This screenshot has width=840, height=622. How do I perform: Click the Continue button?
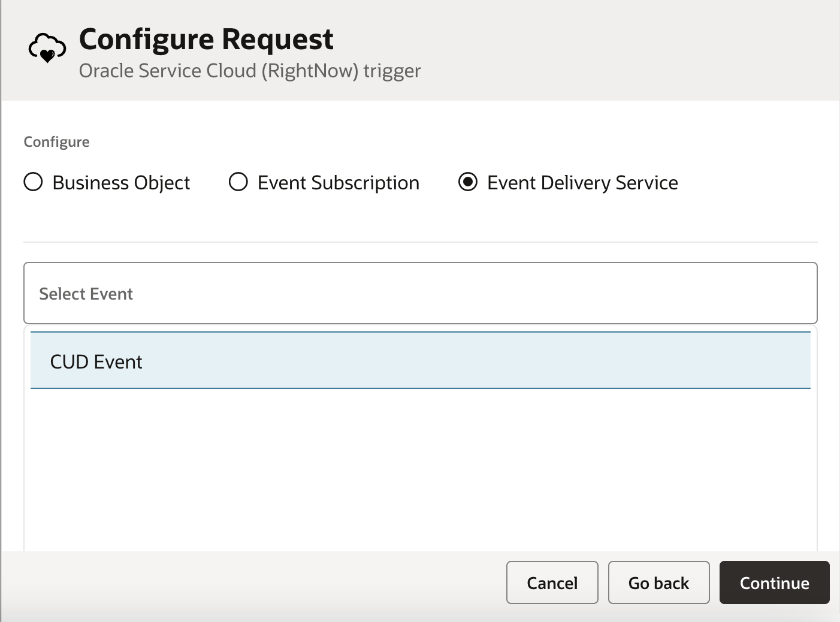point(775,582)
